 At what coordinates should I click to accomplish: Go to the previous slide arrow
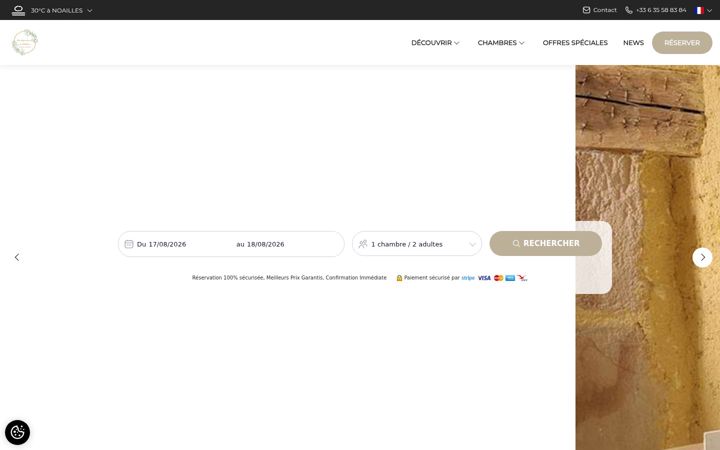click(17, 257)
